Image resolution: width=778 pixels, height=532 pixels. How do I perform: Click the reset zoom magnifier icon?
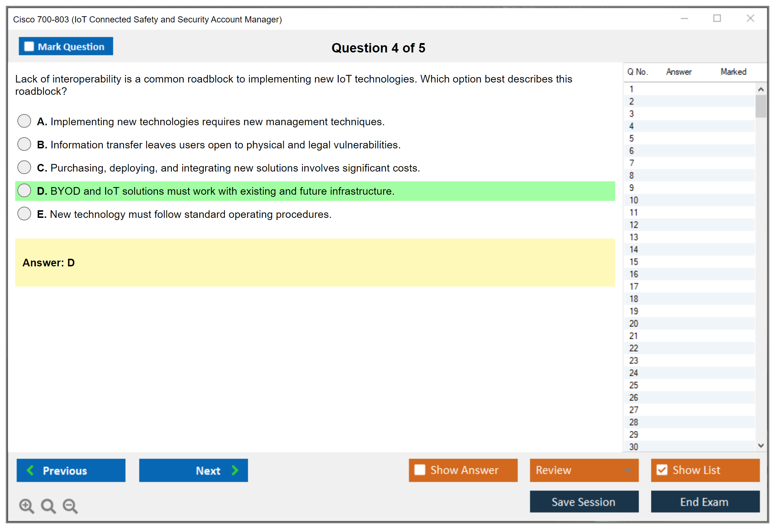[48, 506]
